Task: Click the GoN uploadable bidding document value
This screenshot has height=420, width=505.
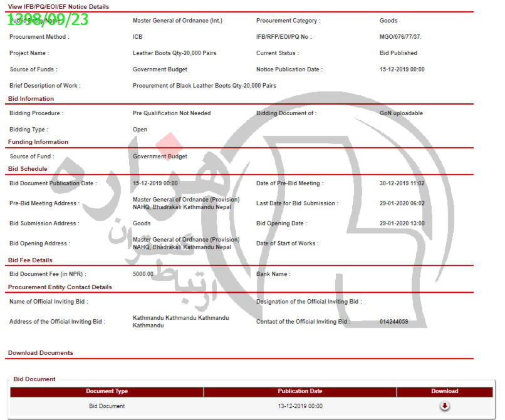Action: (x=401, y=113)
